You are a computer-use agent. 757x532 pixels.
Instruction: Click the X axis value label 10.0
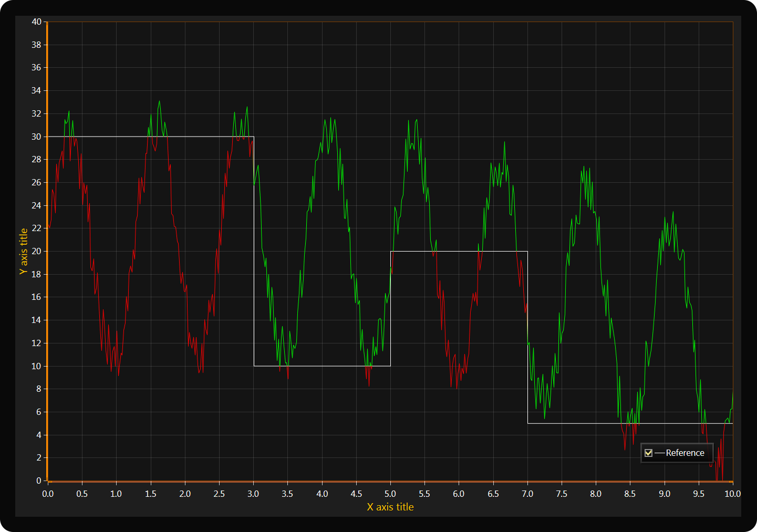(x=732, y=494)
